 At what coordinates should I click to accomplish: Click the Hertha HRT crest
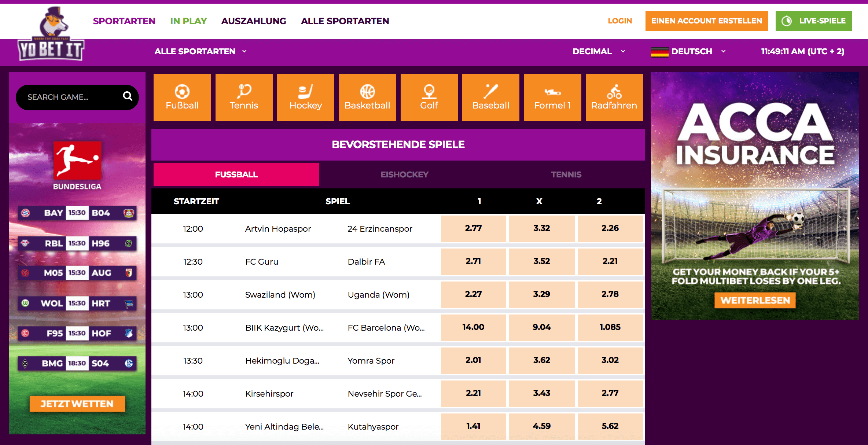tap(129, 304)
